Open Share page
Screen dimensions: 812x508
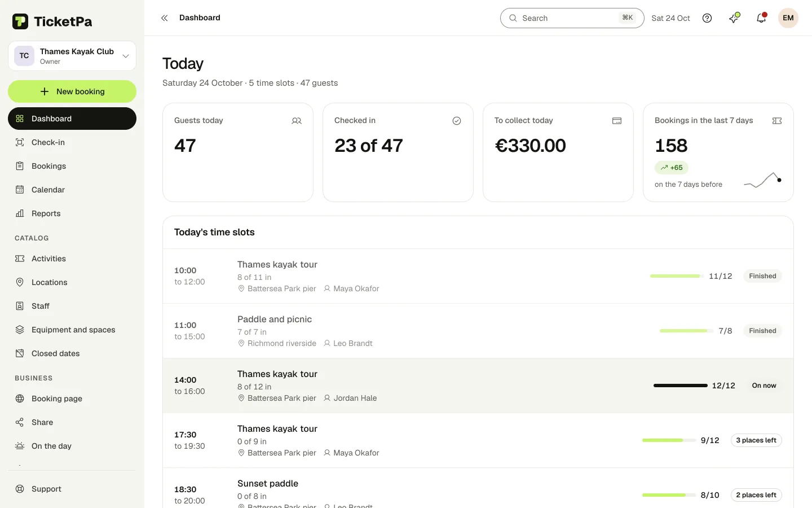point(72,422)
